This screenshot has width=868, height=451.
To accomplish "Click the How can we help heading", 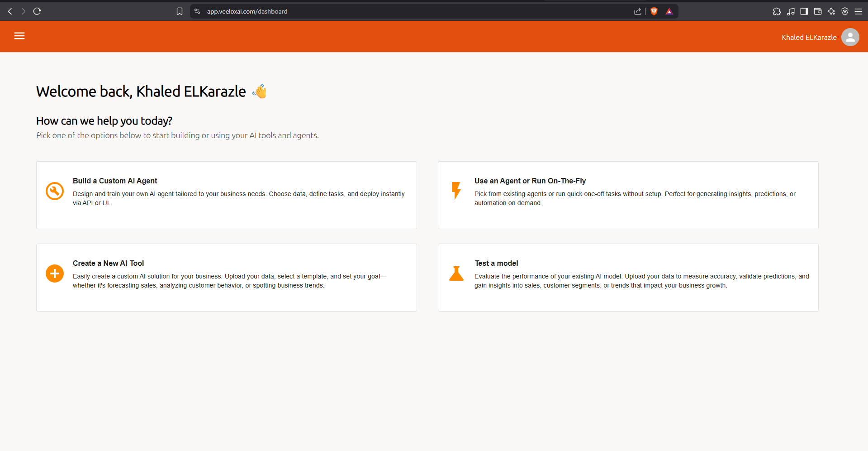I will pyautogui.click(x=104, y=121).
